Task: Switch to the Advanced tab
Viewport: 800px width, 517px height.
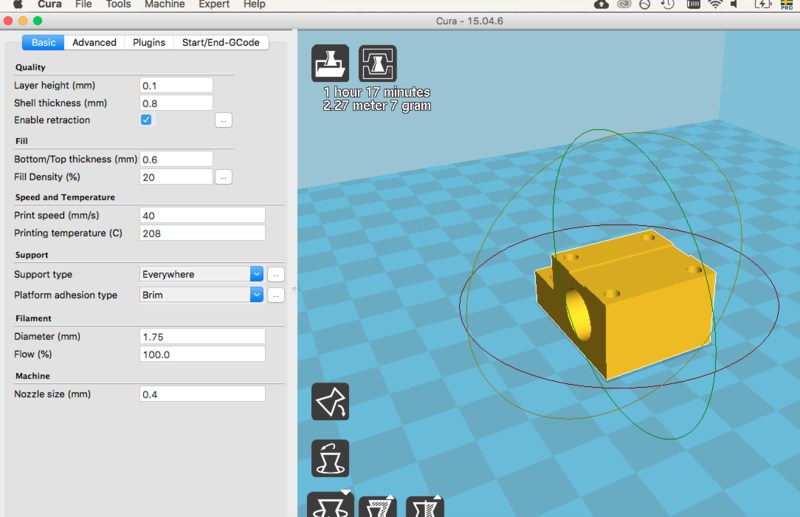Action: pyautogui.click(x=94, y=42)
